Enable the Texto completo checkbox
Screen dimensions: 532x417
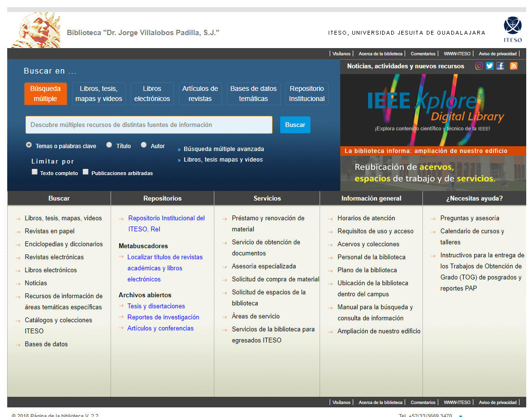pos(35,172)
